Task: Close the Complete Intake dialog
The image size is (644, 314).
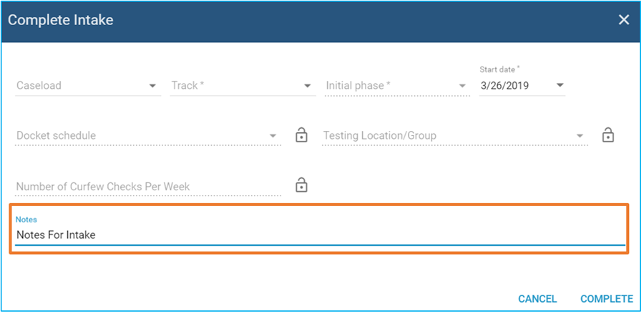Action: point(624,20)
